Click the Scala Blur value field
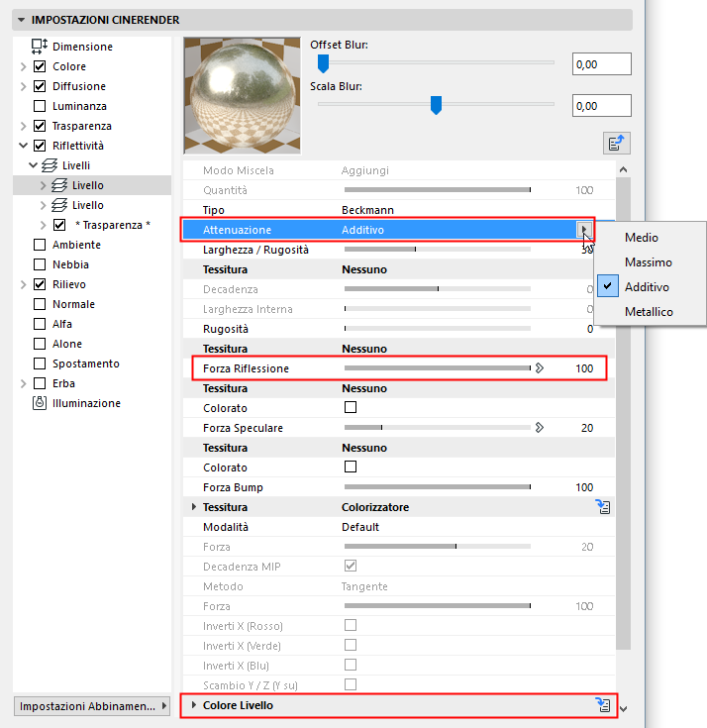The height and width of the screenshot is (728, 707). click(x=602, y=106)
